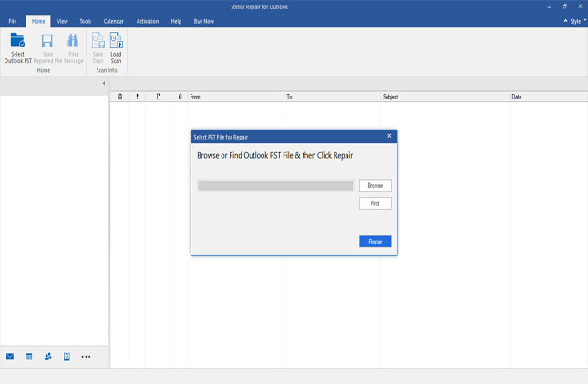This screenshot has height=384, width=588.
Task: Close the Select PST File dialog
Action: (389, 136)
